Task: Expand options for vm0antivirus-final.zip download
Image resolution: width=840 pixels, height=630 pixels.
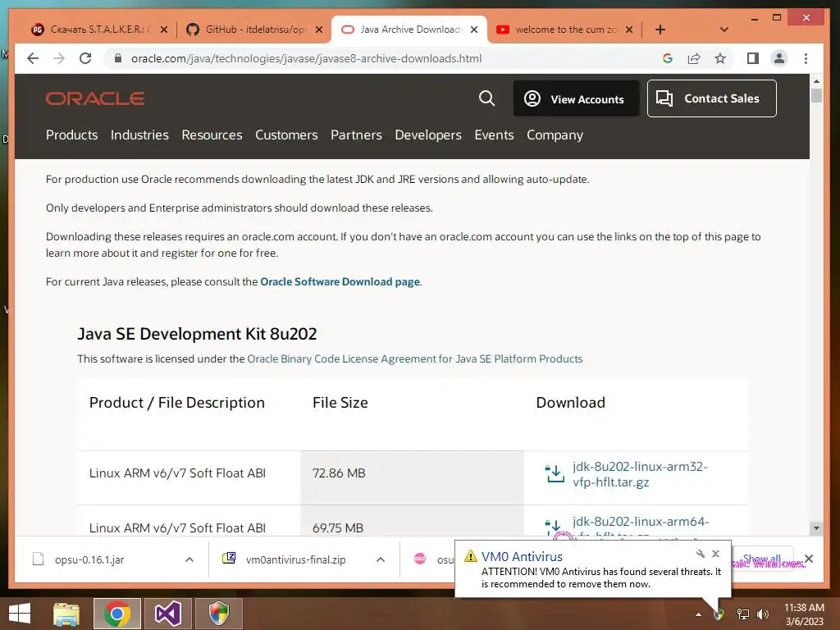Action: (x=381, y=559)
